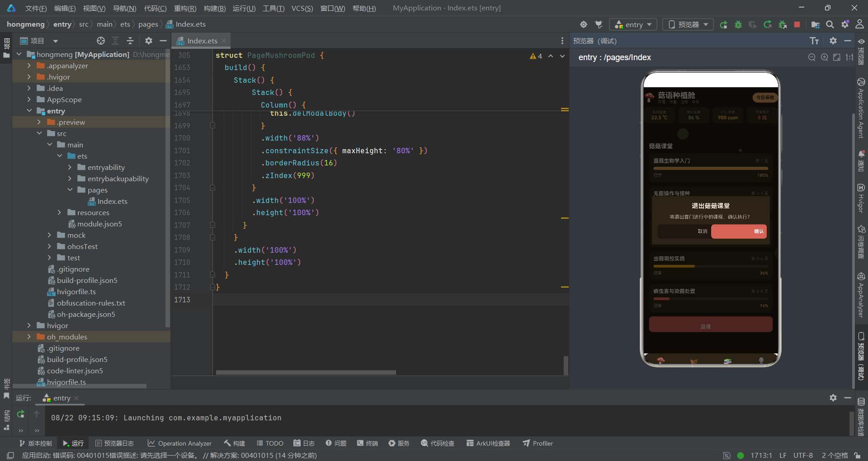868x461 pixels.
Task: Open the 文件(F) menu
Action: click(36, 8)
